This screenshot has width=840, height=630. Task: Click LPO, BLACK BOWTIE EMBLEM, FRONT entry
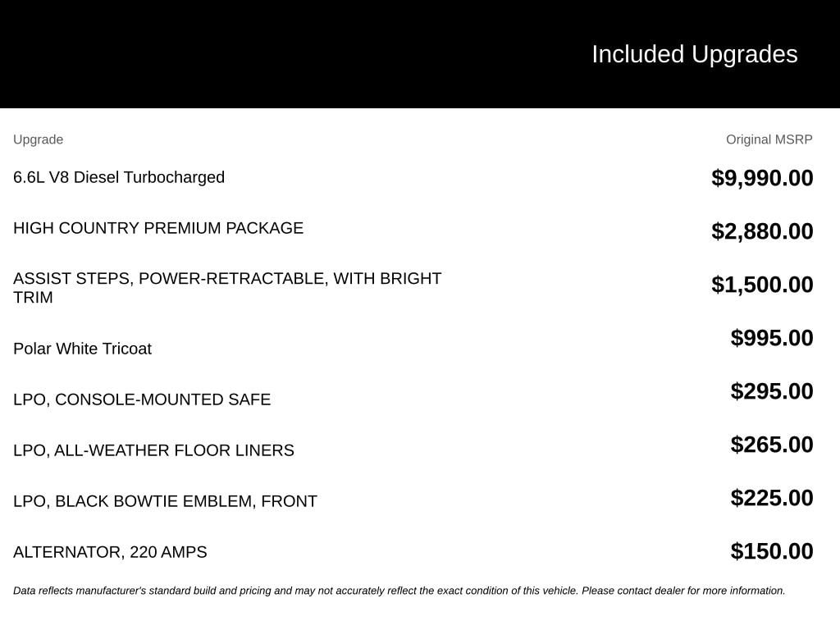(x=165, y=501)
